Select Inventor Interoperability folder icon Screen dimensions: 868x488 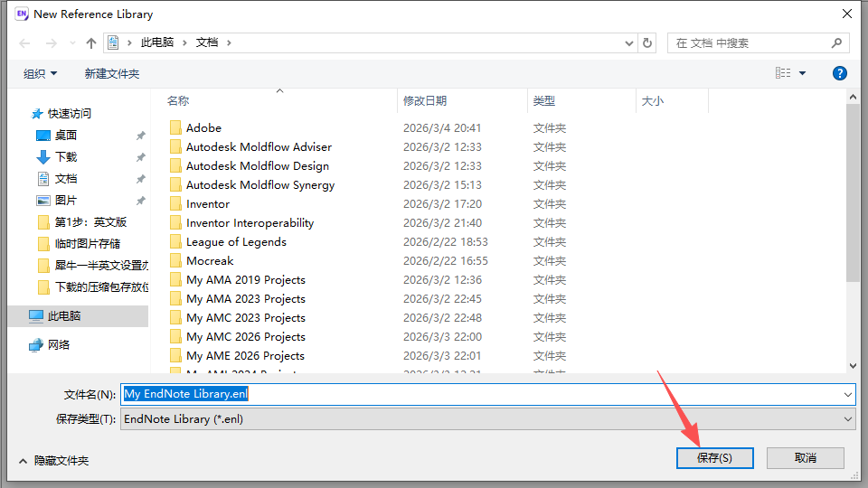click(175, 222)
